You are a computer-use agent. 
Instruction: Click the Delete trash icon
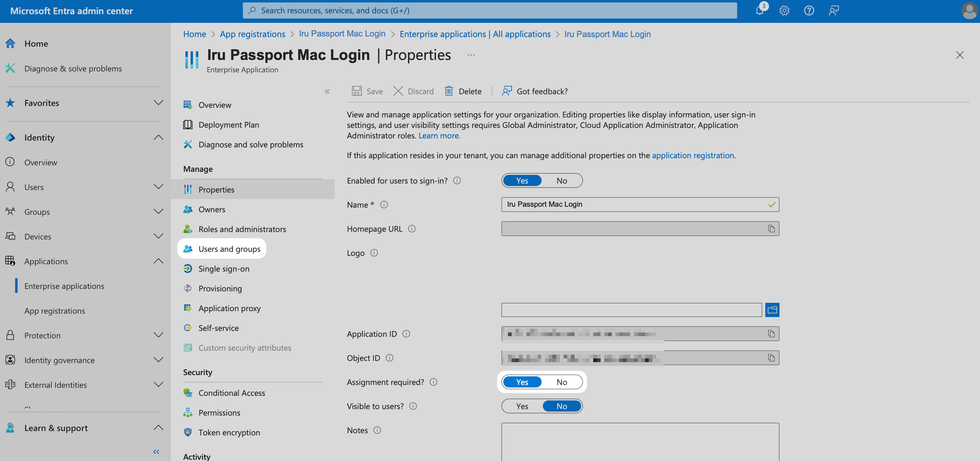449,91
